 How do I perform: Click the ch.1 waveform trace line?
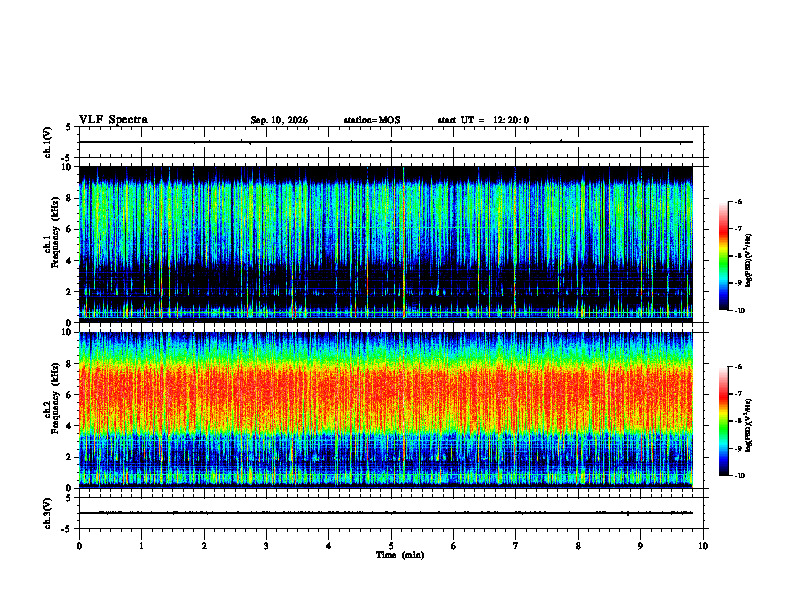(385, 142)
